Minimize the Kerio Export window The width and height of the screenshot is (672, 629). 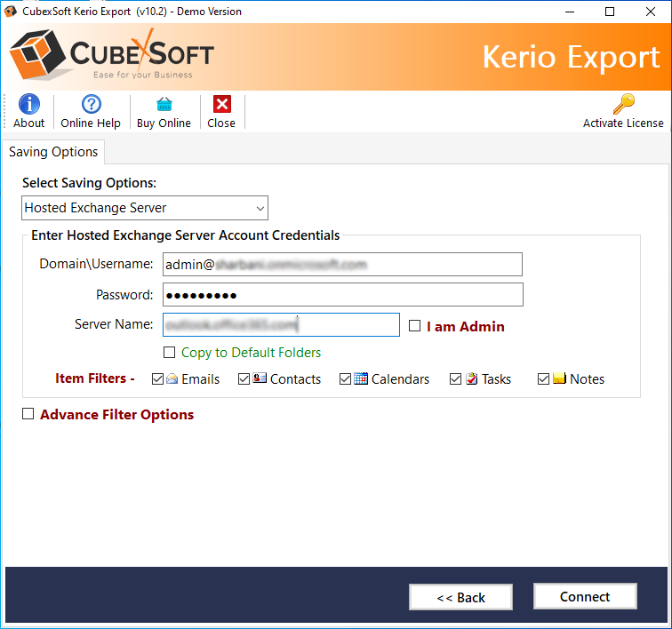pyautogui.click(x=570, y=12)
